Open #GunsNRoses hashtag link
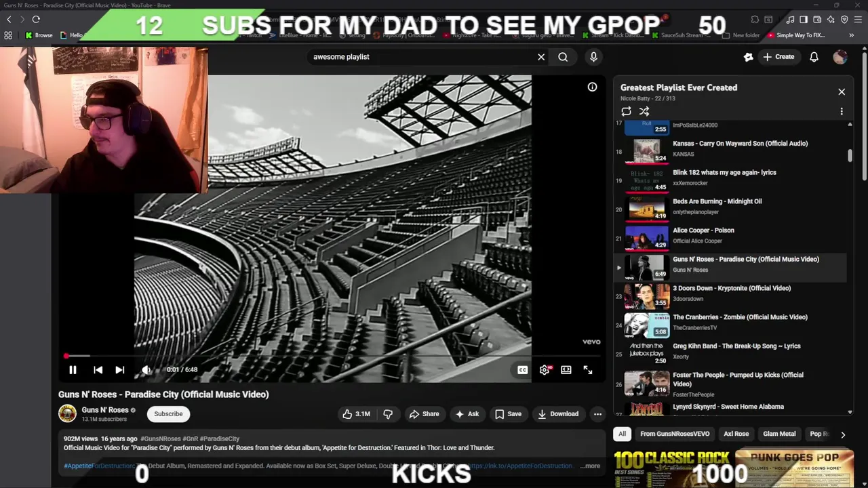 click(160, 439)
